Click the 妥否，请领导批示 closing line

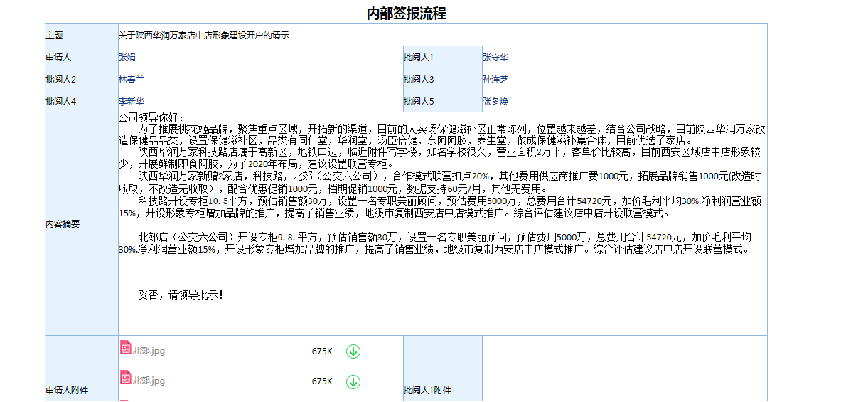[181, 295]
